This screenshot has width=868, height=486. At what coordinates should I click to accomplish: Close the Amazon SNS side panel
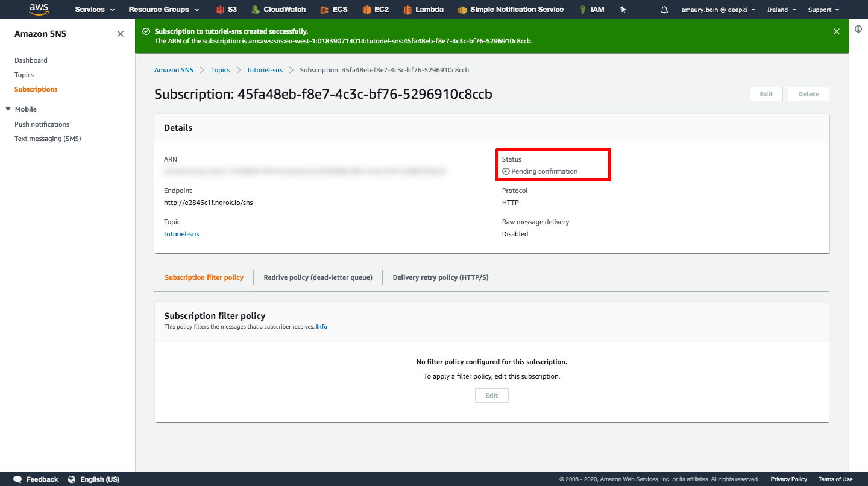(x=121, y=34)
